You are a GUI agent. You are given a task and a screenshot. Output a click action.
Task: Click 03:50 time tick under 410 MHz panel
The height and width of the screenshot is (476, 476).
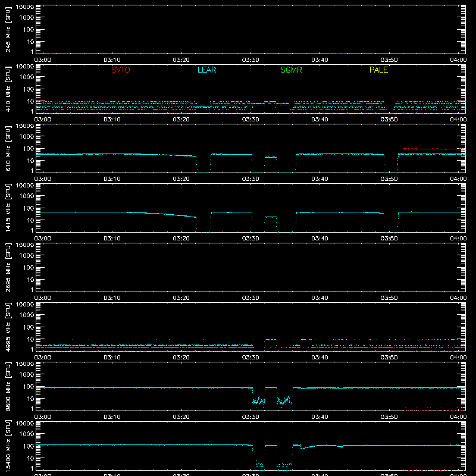click(x=389, y=120)
